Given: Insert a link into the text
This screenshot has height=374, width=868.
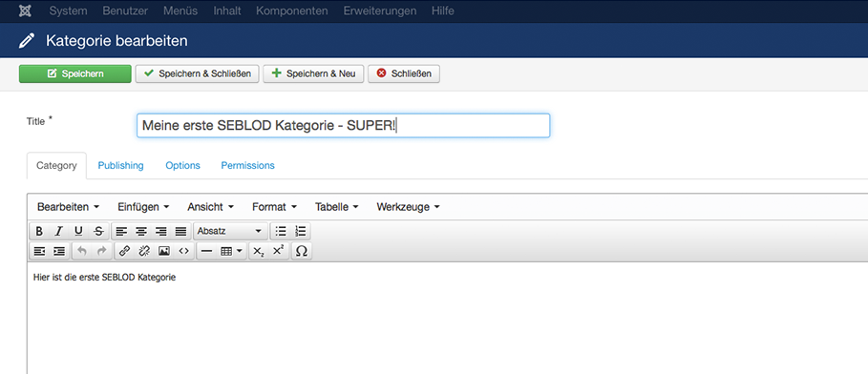Looking at the screenshot, I should [x=124, y=251].
